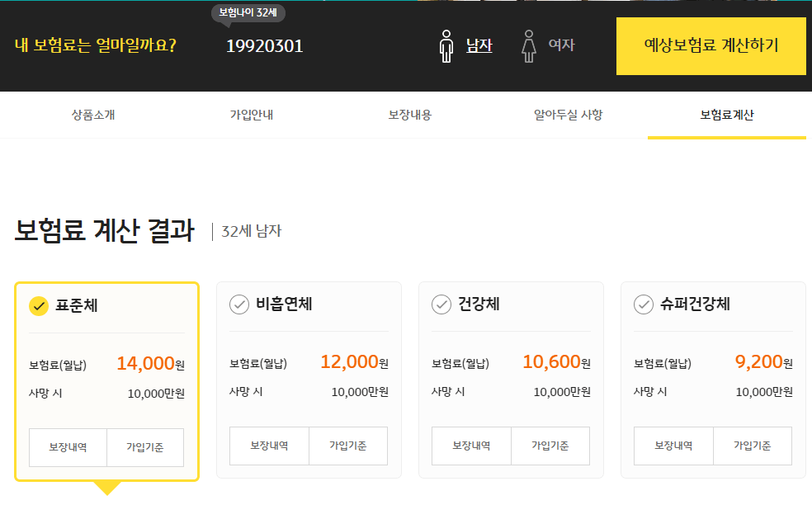Click the 보험나이 32세 tooltip badge
This screenshot has height=505, width=812.
pyautogui.click(x=248, y=13)
